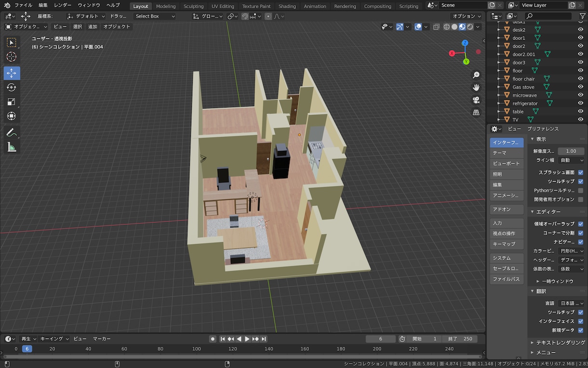This screenshot has width=588, height=368.
Task: Click the pan hand viewport icon
Action: (x=476, y=87)
